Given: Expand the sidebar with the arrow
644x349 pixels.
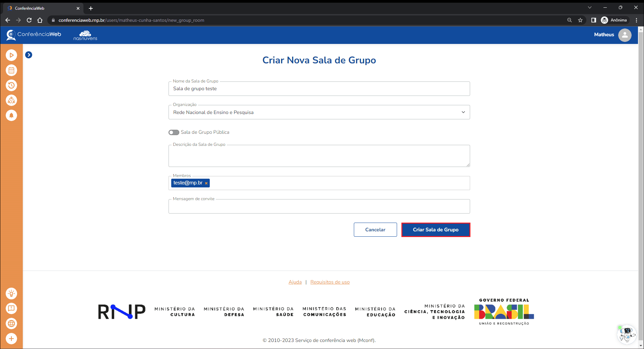Looking at the screenshot, I should tap(29, 55).
